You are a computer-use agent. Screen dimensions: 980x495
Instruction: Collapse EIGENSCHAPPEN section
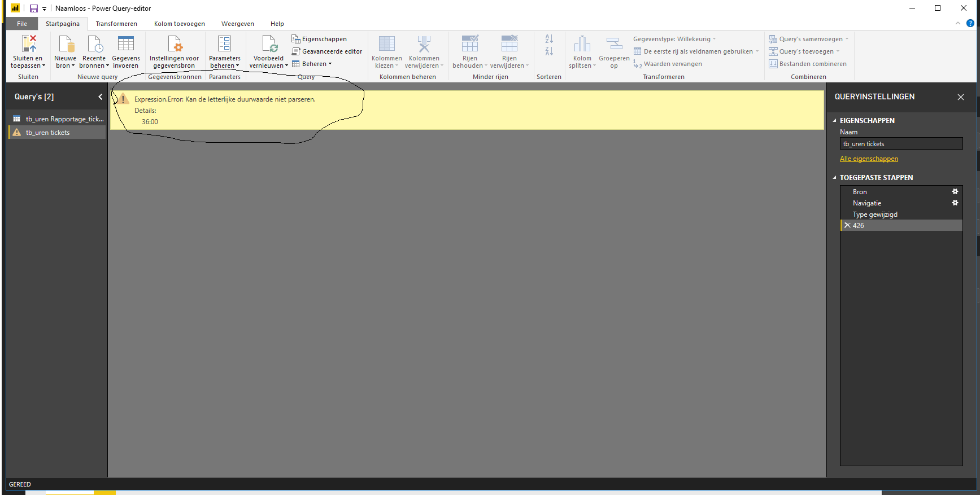pos(835,121)
